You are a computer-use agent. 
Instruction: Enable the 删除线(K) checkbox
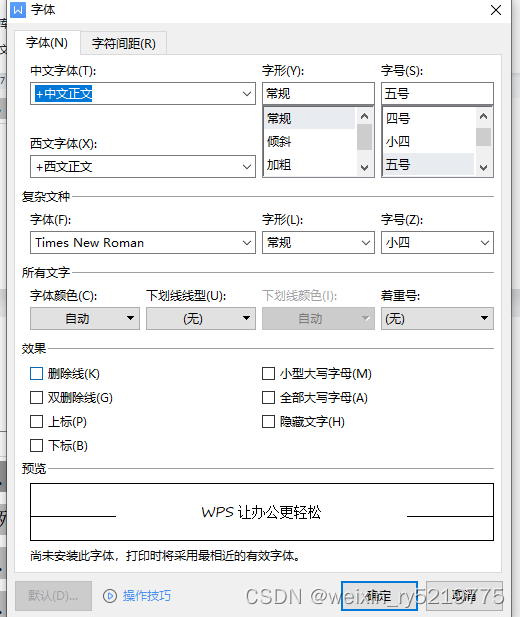click(x=37, y=373)
